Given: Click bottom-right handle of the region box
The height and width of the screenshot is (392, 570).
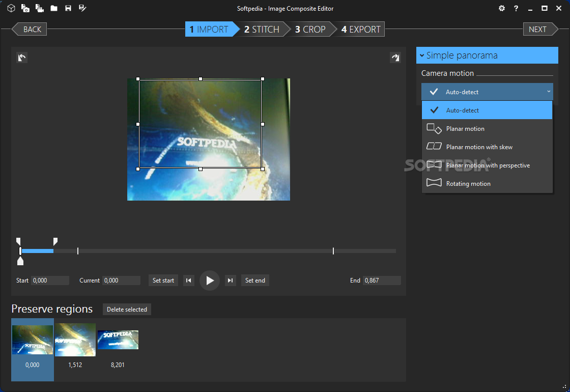Looking at the screenshot, I should pyautogui.click(x=263, y=169).
